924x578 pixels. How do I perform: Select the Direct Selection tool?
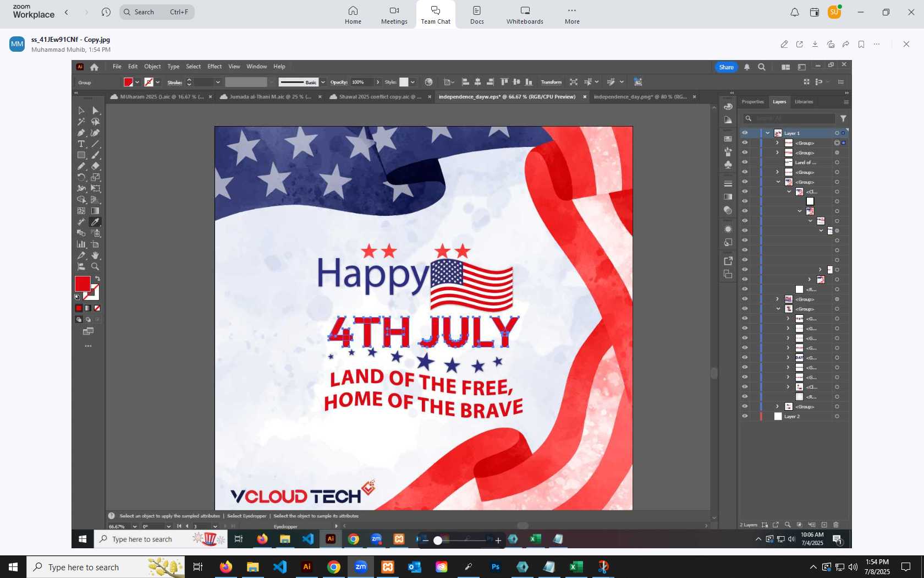[96, 111]
